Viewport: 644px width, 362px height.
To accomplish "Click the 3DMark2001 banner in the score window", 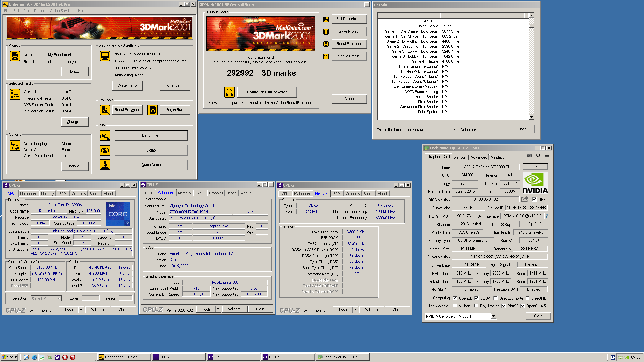I will (261, 34).
